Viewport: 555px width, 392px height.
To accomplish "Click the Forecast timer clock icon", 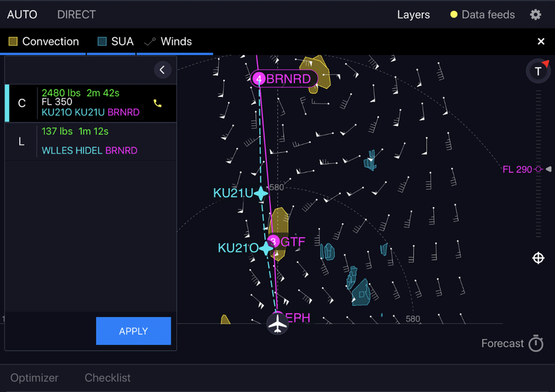I will pyautogui.click(x=535, y=344).
